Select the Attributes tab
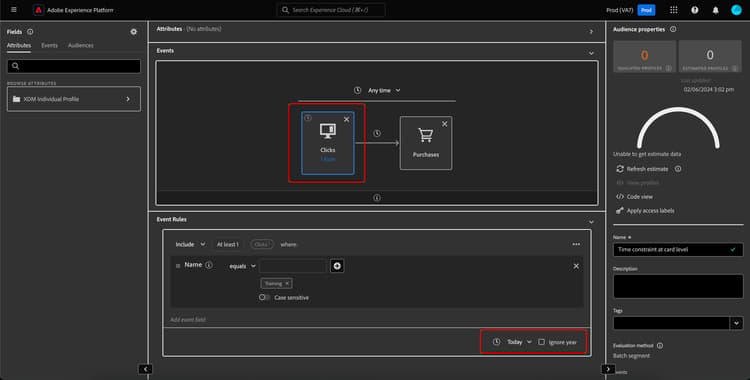 [19, 45]
